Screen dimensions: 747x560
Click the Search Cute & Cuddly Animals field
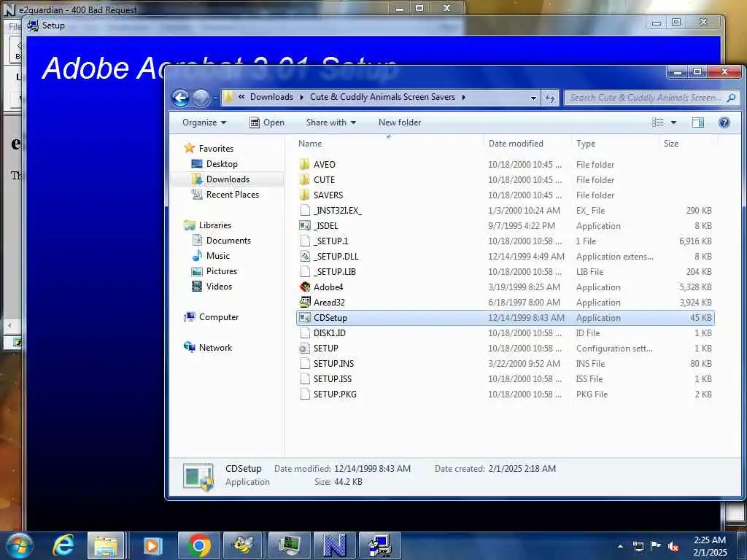[x=651, y=98]
